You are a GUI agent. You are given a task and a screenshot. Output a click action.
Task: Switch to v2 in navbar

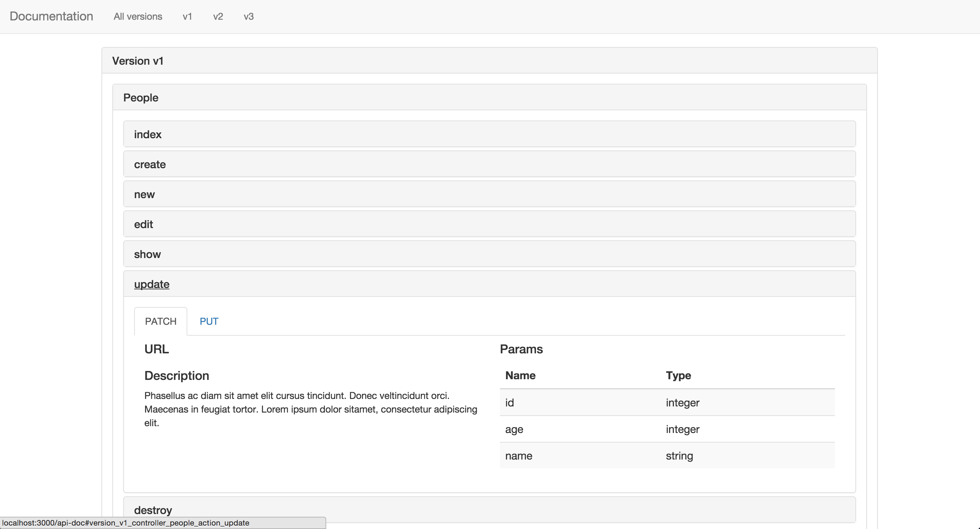[218, 16]
